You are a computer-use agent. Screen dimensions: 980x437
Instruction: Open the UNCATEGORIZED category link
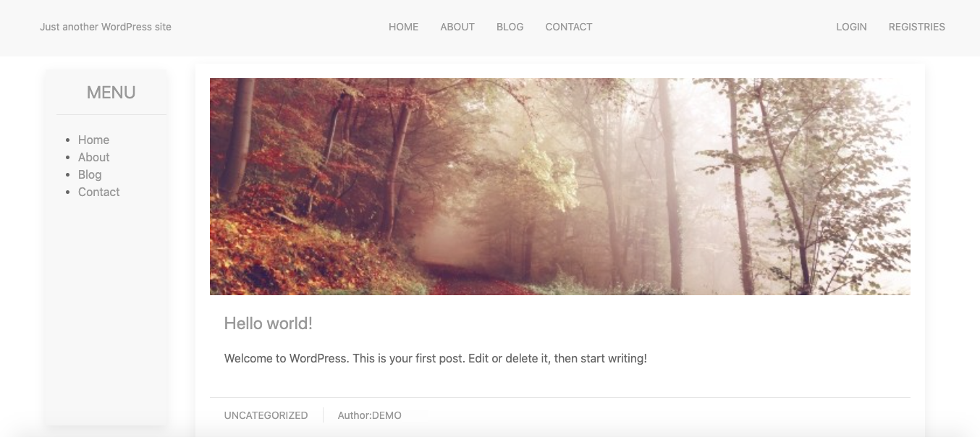266,415
